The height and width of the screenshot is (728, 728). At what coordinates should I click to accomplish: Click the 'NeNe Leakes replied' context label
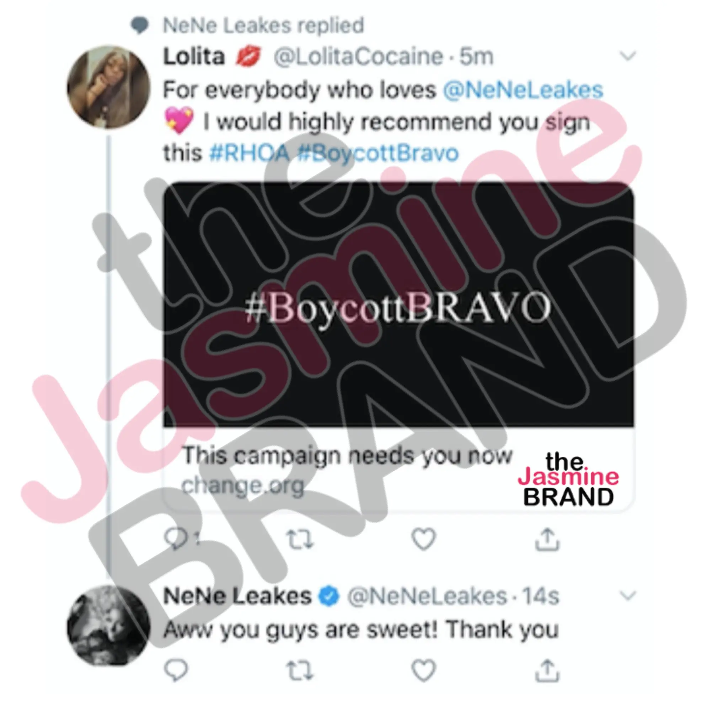click(x=263, y=25)
